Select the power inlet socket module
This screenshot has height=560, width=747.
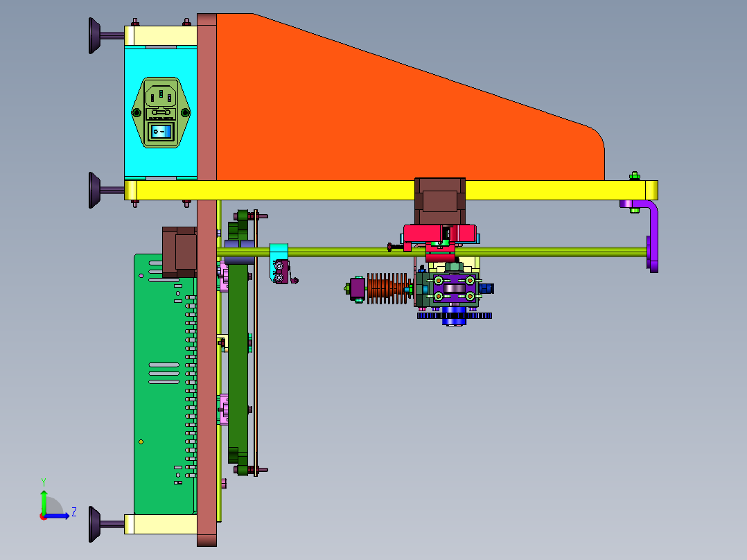tap(161, 112)
